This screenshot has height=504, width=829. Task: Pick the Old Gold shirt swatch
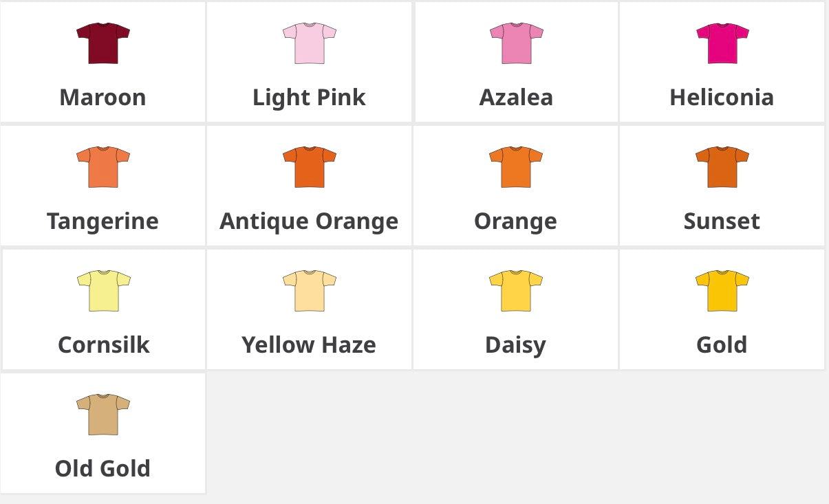(103, 415)
